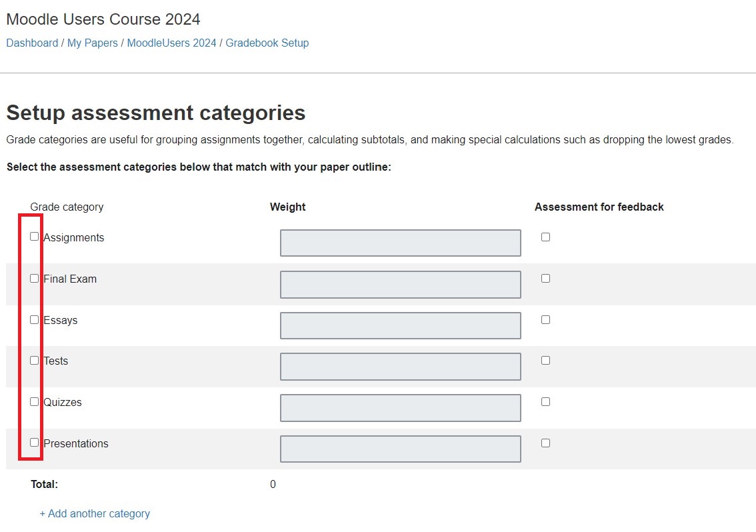Select the Essays grade category checkbox

tap(34, 320)
